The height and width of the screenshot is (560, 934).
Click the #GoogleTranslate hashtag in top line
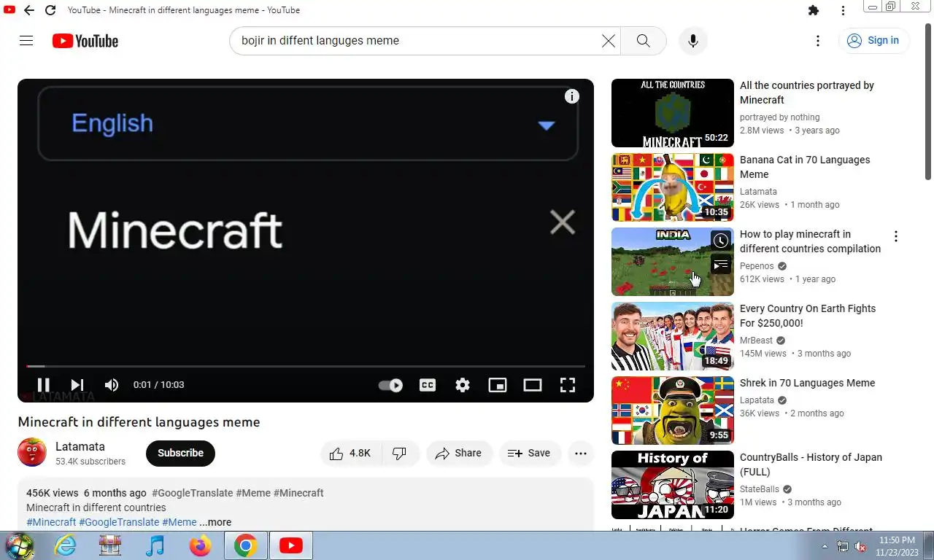point(193,493)
